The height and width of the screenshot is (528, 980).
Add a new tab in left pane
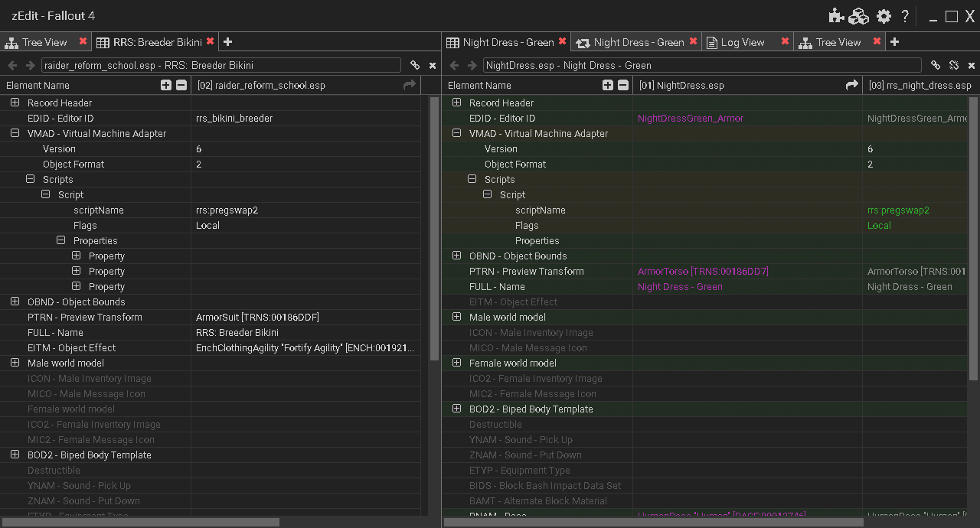pos(227,42)
